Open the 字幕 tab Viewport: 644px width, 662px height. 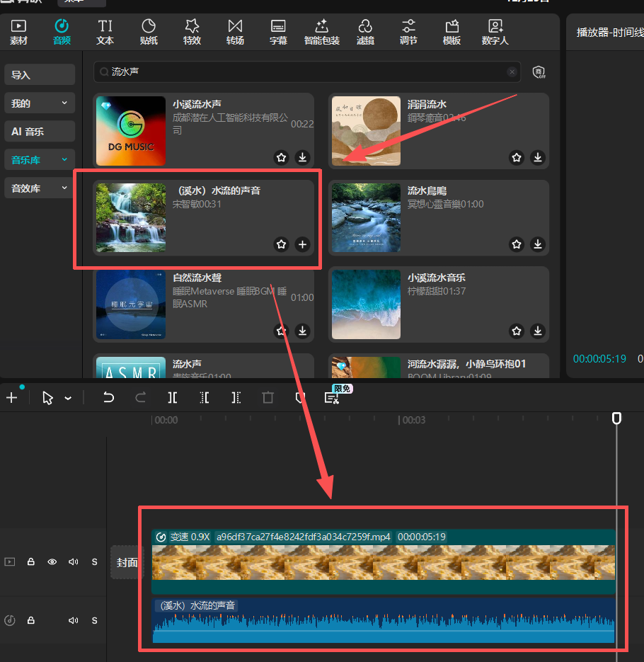click(x=278, y=32)
